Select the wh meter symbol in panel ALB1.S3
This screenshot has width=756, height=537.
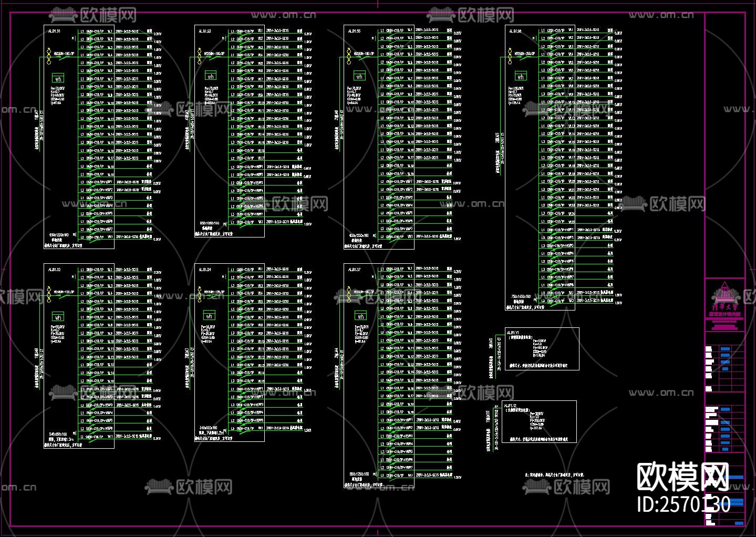210,76
